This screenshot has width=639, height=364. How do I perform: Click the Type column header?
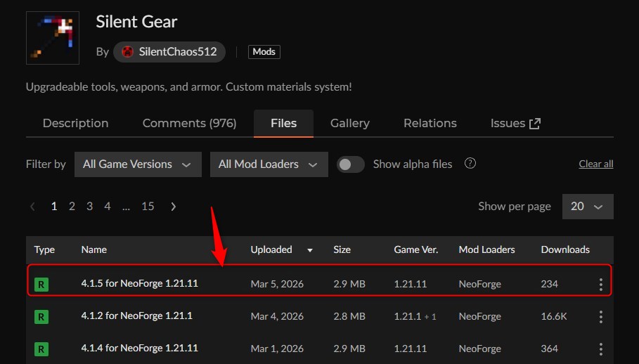(x=44, y=249)
